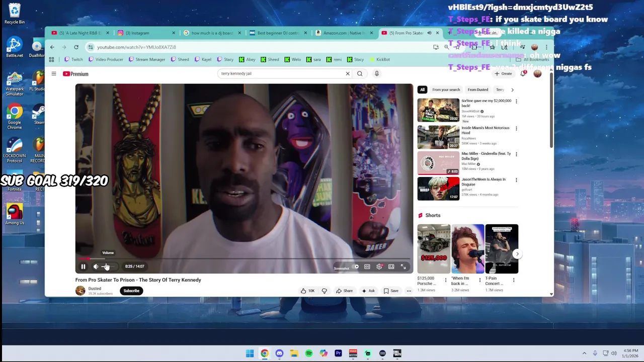Click the Ask button
644x362 pixels.
pos(368,291)
